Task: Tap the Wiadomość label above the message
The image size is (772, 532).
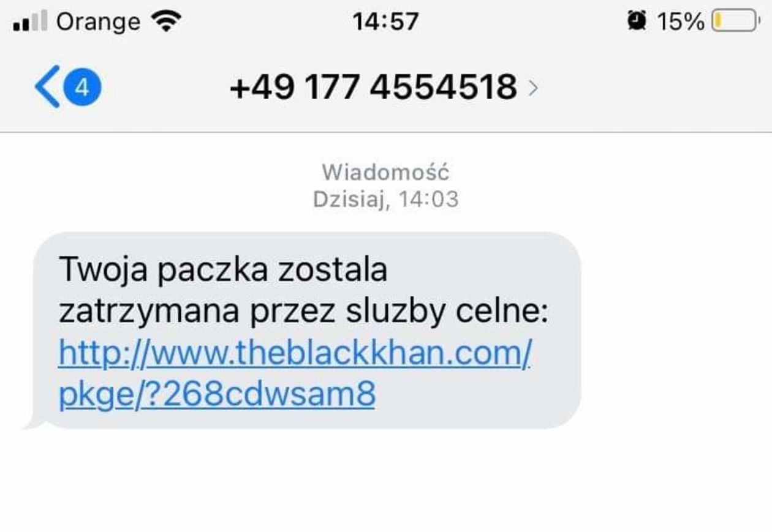Action: tap(385, 172)
